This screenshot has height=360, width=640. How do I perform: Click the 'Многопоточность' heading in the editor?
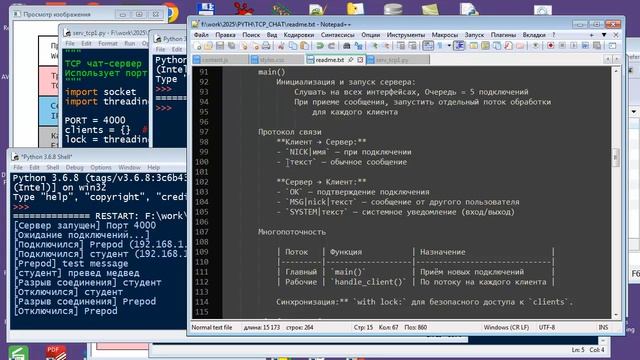(x=292, y=232)
